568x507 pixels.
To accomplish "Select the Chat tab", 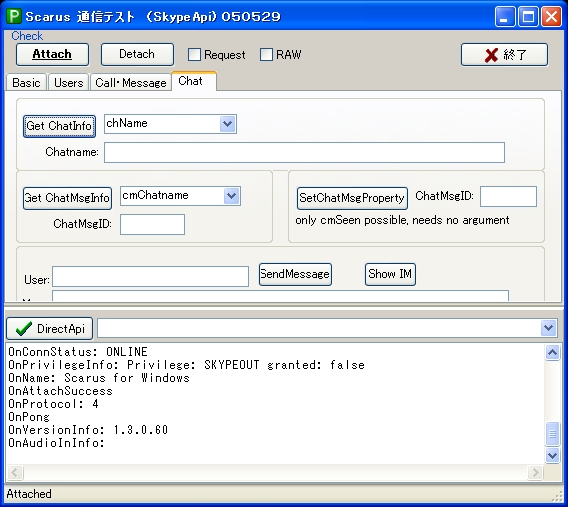I will click(x=194, y=81).
